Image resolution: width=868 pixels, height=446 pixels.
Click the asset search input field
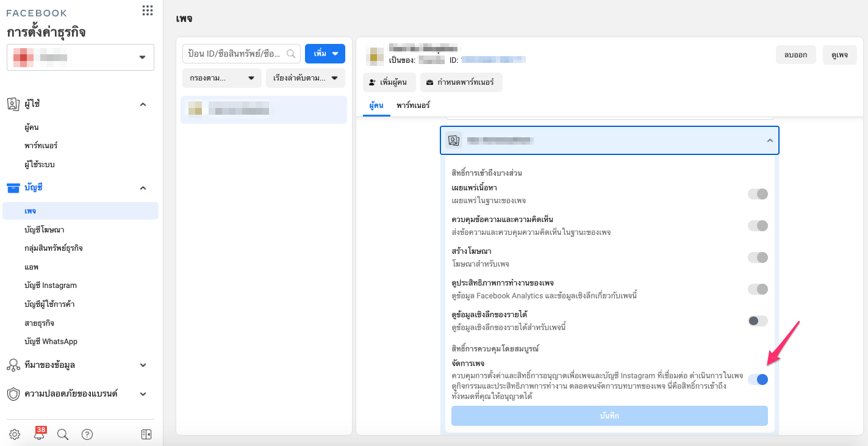click(x=242, y=54)
